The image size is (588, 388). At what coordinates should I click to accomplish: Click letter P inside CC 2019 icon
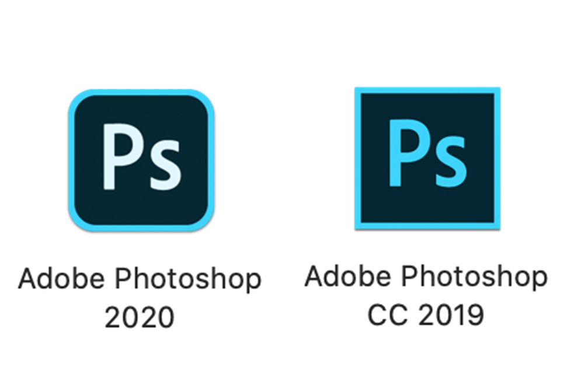pyautogui.click(x=409, y=153)
